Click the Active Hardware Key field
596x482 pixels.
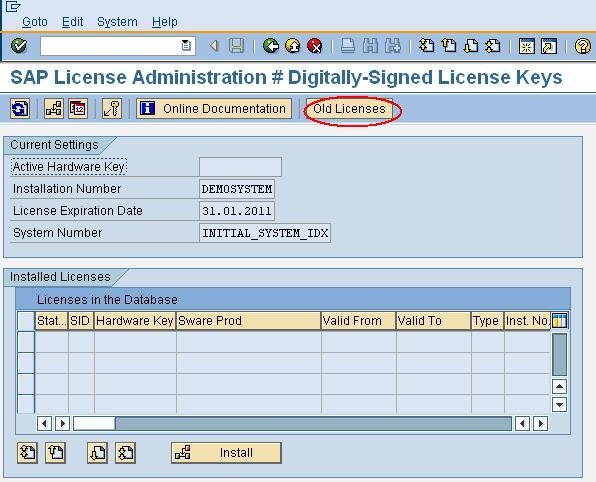point(240,167)
